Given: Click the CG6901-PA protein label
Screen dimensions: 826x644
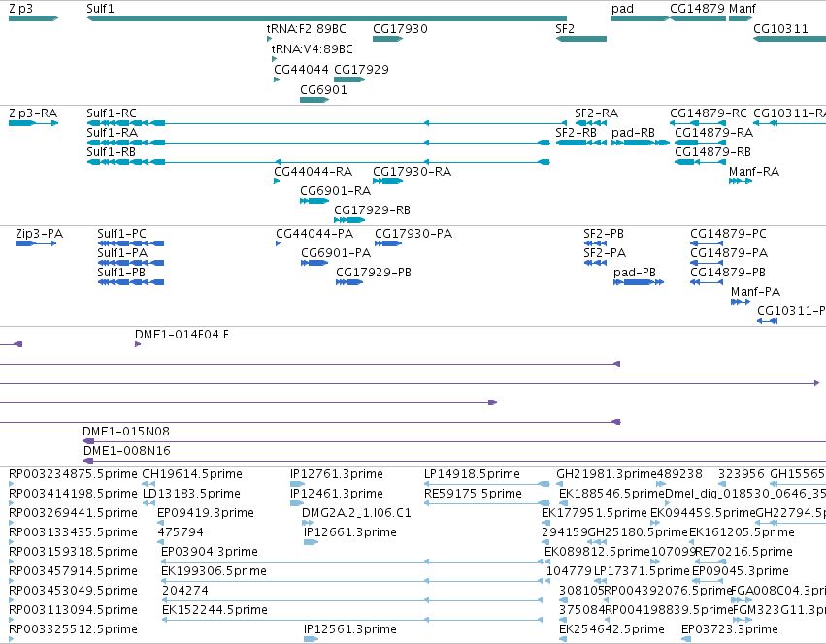Looking at the screenshot, I should coord(336,253).
